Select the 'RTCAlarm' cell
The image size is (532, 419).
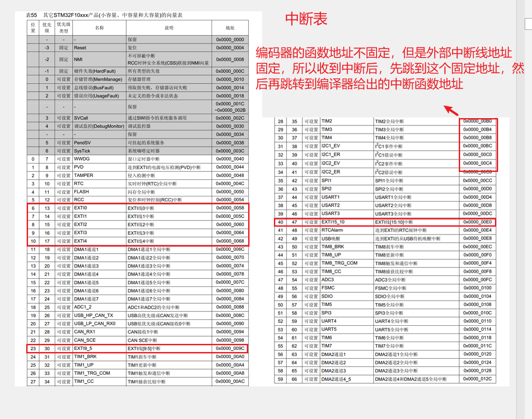[347, 230]
